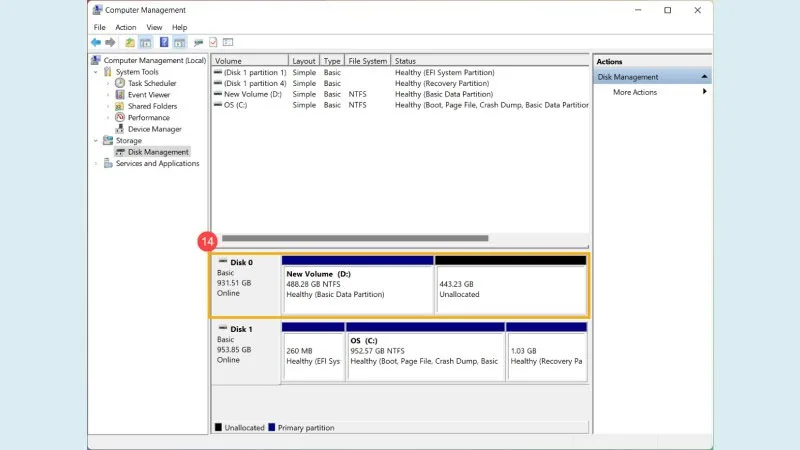Expand the Performance tree node
The height and width of the screenshot is (450, 800).
[x=108, y=117]
